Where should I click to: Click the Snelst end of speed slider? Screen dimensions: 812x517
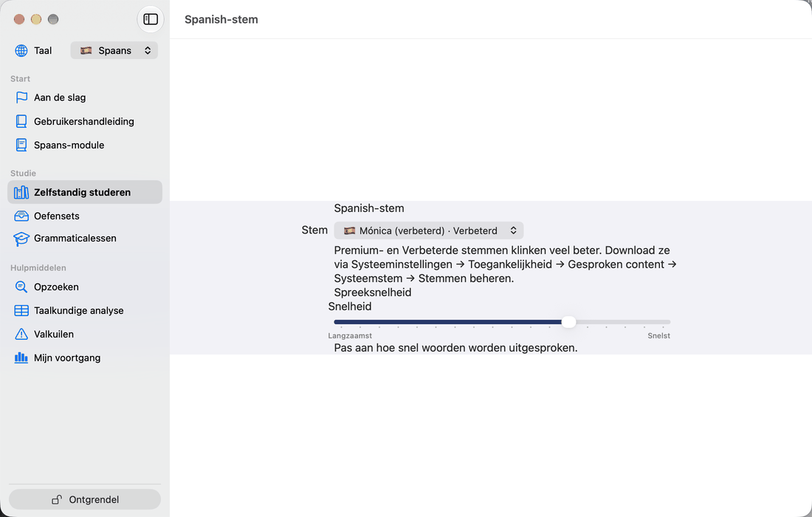tap(658, 336)
